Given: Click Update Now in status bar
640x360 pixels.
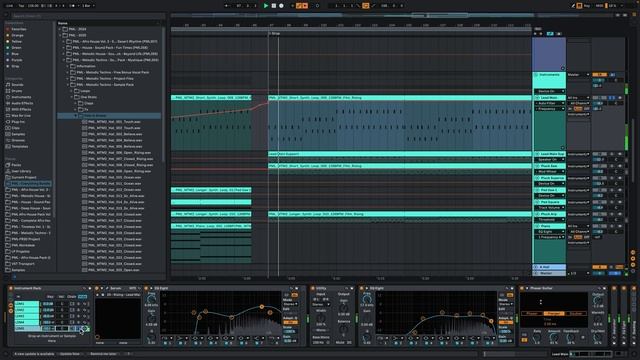Looking at the screenshot, I should click(x=70, y=354).
